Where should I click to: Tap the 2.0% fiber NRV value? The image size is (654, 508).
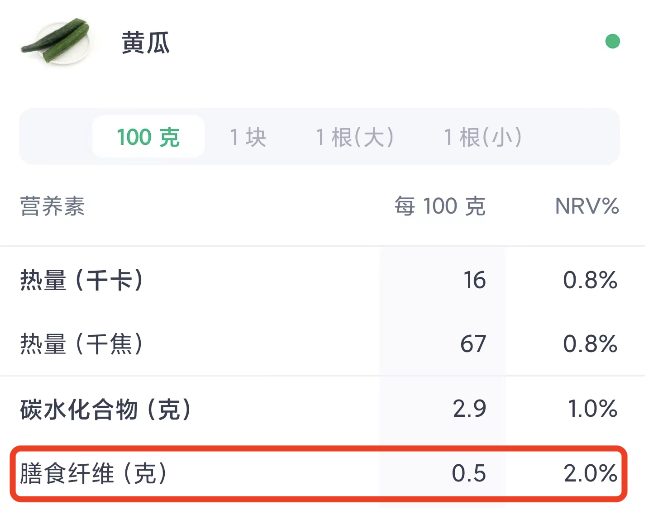pyautogui.click(x=591, y=473)
